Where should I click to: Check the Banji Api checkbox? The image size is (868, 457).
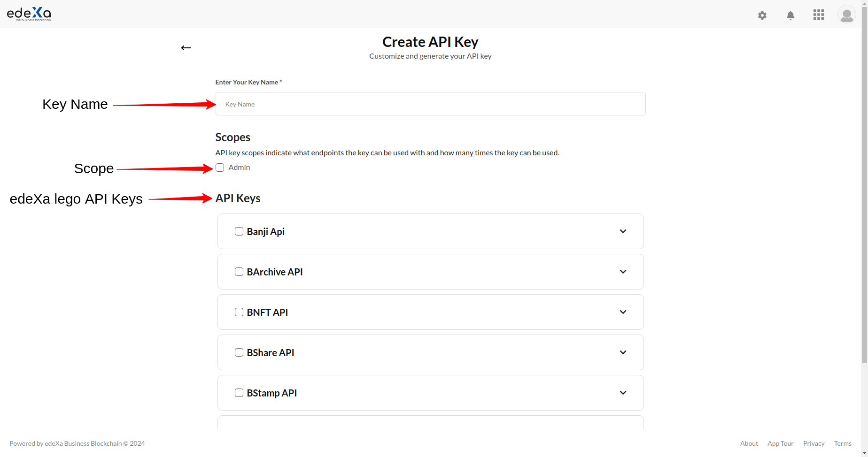(x=239, y=231)
